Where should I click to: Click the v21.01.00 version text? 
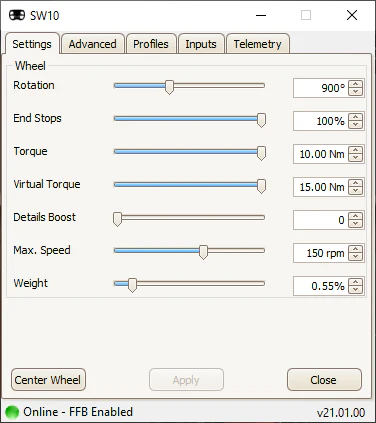point(341,413)
